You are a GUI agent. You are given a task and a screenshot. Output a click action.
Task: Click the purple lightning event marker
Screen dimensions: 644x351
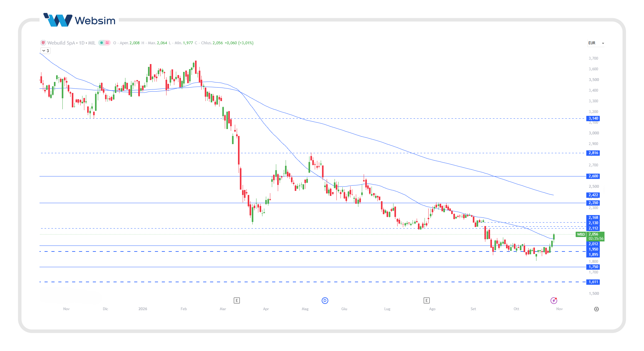(x=554, y=300)
